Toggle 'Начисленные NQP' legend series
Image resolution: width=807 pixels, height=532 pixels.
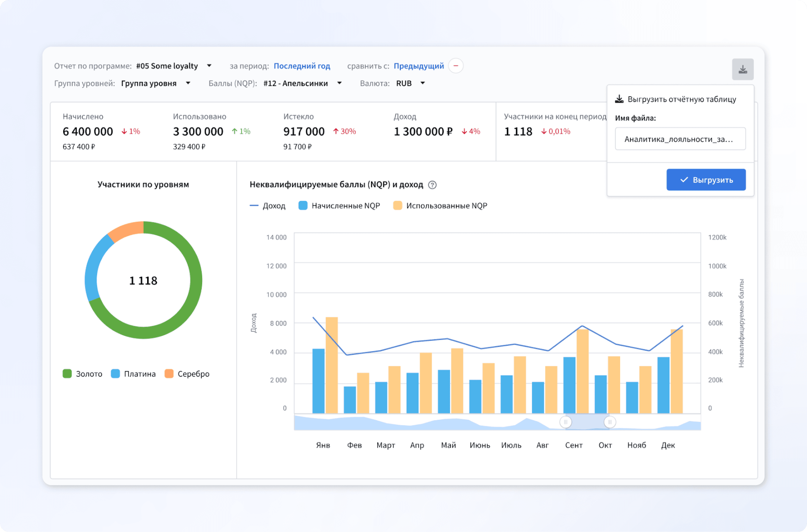[339, 206]
